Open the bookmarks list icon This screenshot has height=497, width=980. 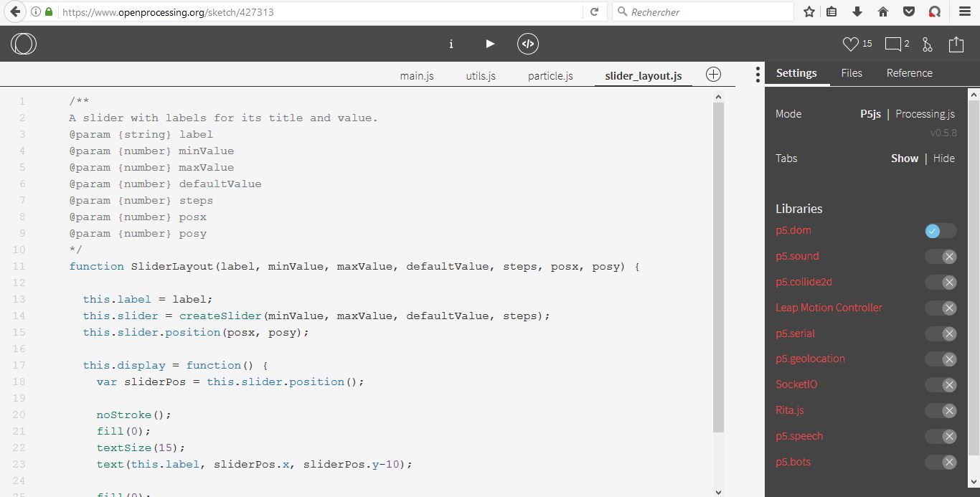(831, 11)
